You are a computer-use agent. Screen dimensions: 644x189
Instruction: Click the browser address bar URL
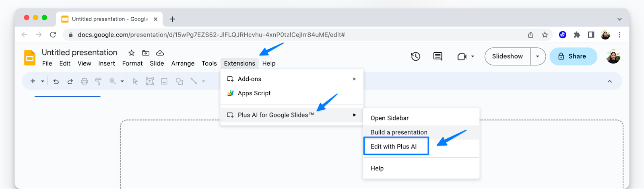coord(211,35)
